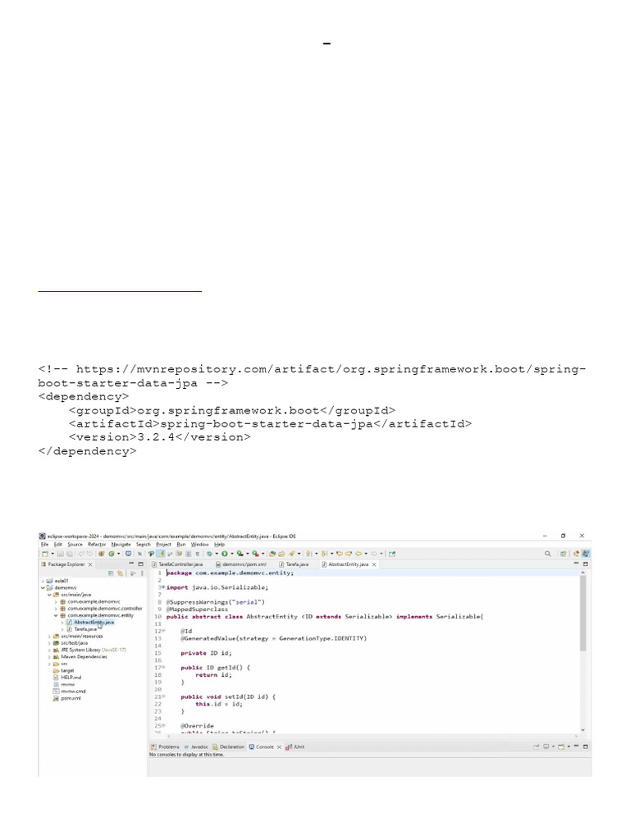This screenshot has width=630, height=840.
Task: Switch to the TarefaController.java editor tab
Action: 177,564
